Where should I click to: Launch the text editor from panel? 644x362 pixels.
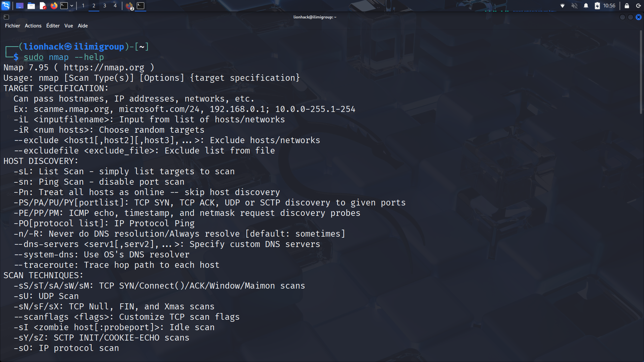coord(43,6)
